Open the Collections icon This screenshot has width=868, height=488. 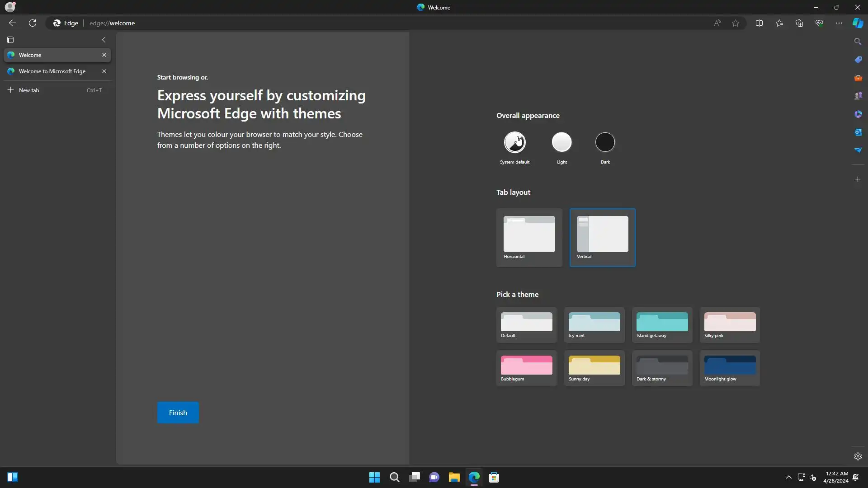[x=799, y=23]
